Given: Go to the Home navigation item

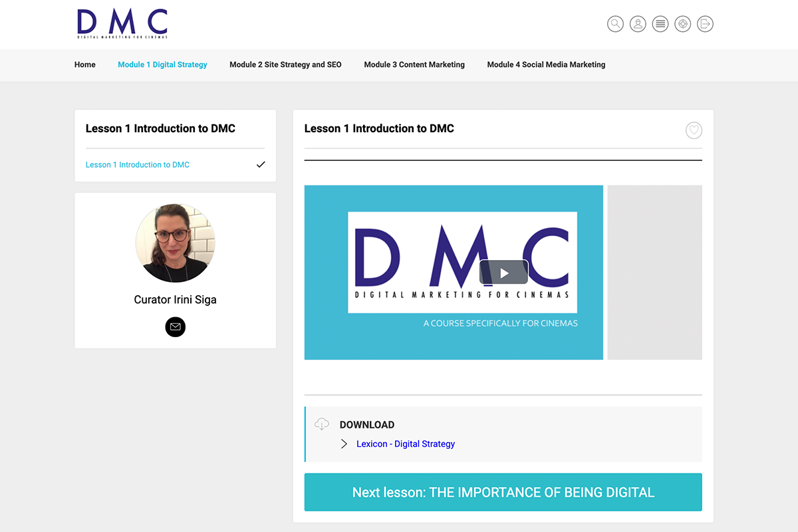Looking at the screenshot, I should 84,65.
